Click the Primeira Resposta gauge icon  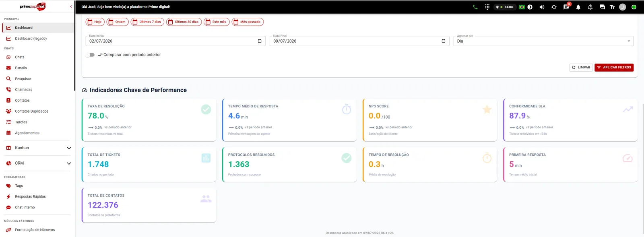pyautogui.click(x=627, y=158)
